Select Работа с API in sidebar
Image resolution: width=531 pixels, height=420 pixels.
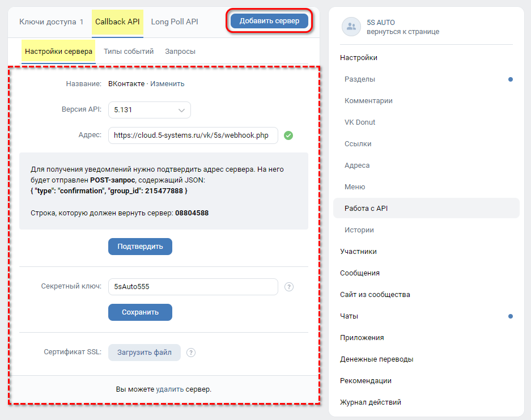pyautogui.click(x=426, y=209)
